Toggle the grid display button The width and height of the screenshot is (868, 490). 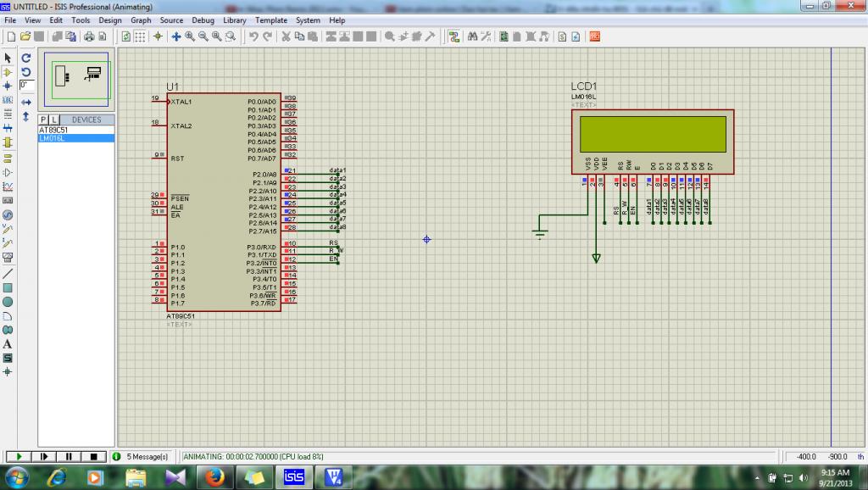coord(141,36)
